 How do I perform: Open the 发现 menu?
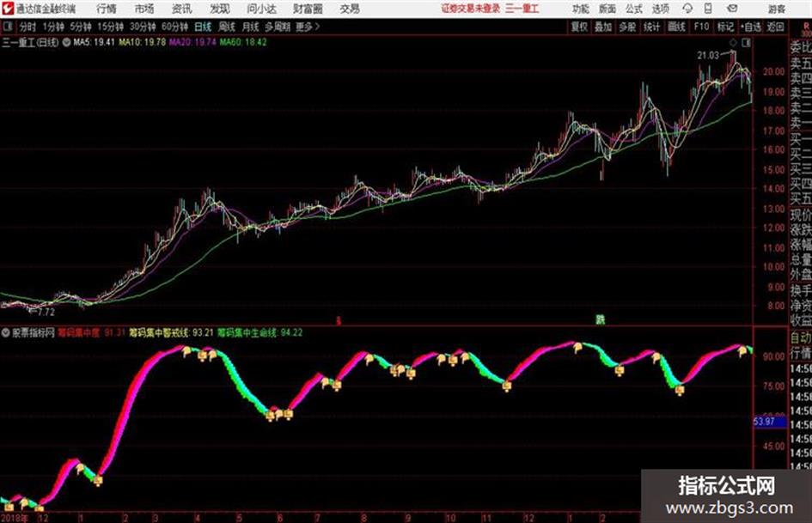pos(220,9)
